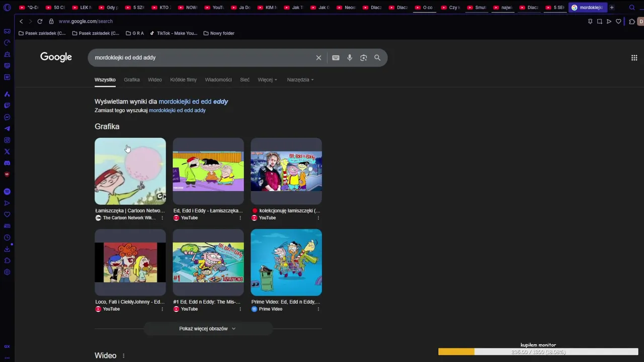Open options menu for Loco, Fati i CiekłyJohnny result
Viewport: 644px width, 362px height.
(x=162, y=309)
